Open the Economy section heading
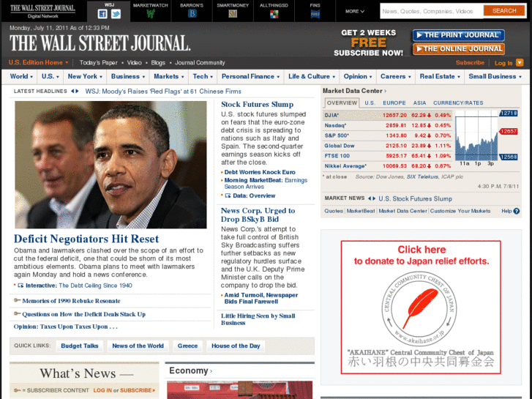The image size is (532, 399). pos(190,370)
